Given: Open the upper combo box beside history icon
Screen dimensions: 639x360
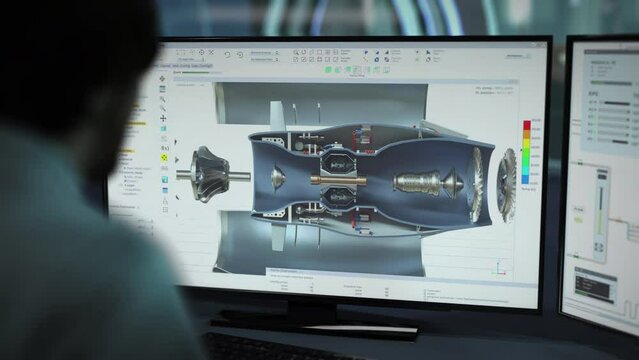Looking at the screenshot, I should [x=264, y=53].
